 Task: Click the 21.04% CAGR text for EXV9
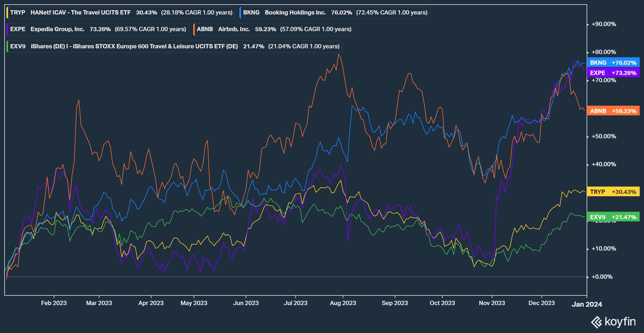pyautogui.click(x=304, y=46)
